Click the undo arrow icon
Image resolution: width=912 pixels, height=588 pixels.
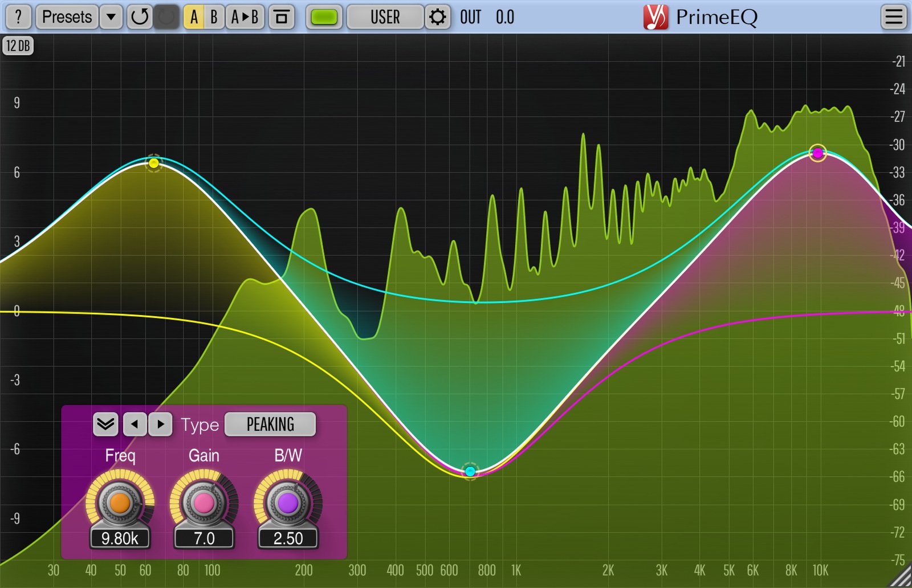click(x=139, y=17)
